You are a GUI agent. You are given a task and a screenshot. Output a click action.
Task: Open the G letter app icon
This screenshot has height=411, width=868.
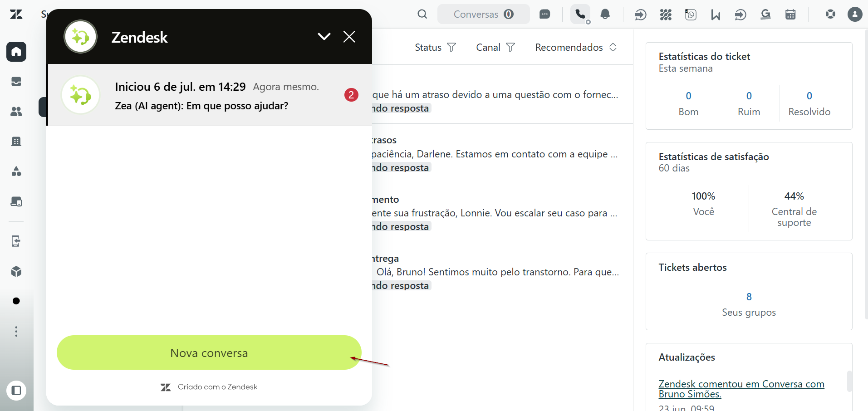coord(765,15)
